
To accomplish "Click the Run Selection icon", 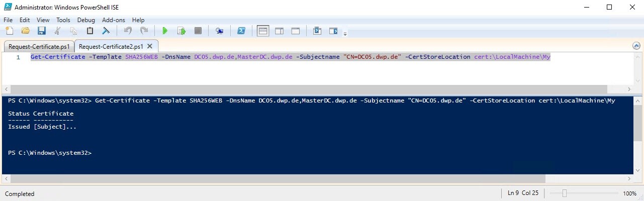I will (181, 31).
